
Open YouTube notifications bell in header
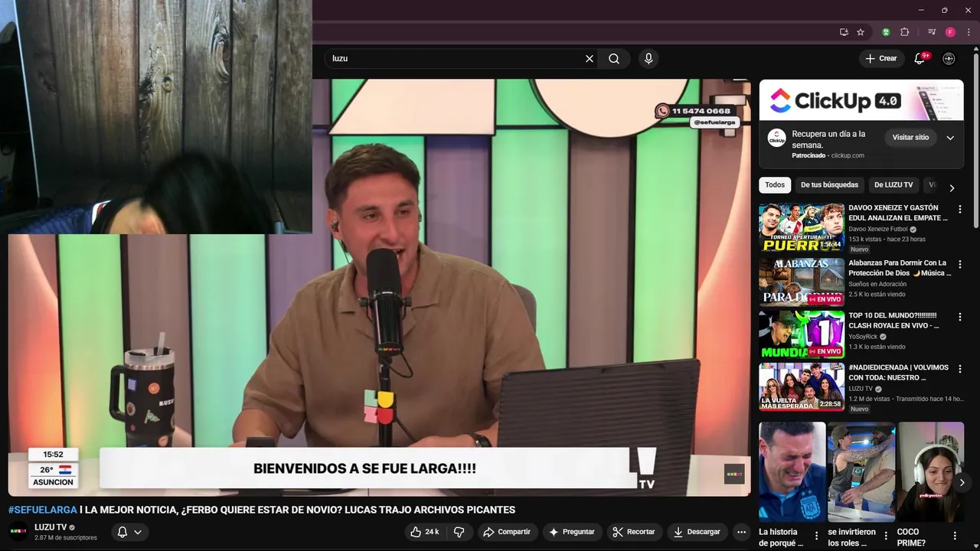[x=920, y=59]
